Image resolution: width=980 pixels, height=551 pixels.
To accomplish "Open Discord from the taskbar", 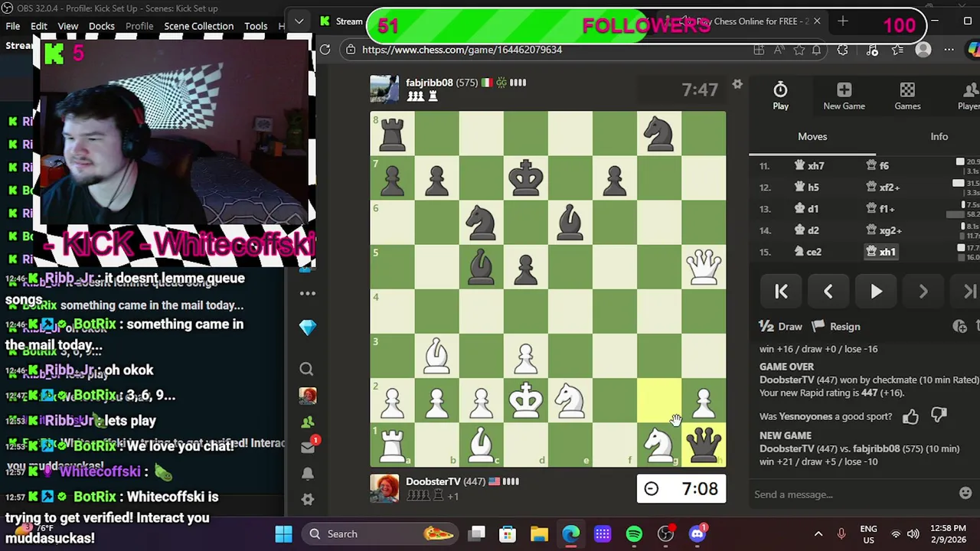I will click(697, 533).
